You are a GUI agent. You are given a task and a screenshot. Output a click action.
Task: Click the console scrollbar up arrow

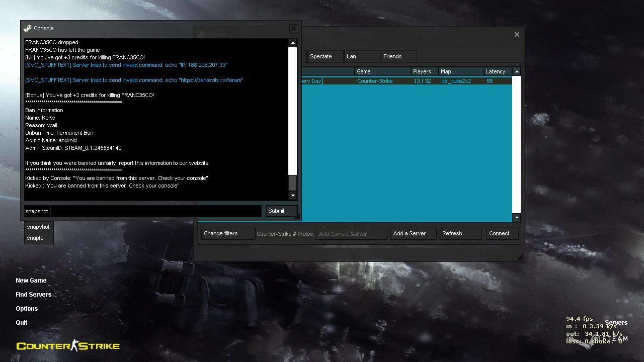[x=293, y=43]
